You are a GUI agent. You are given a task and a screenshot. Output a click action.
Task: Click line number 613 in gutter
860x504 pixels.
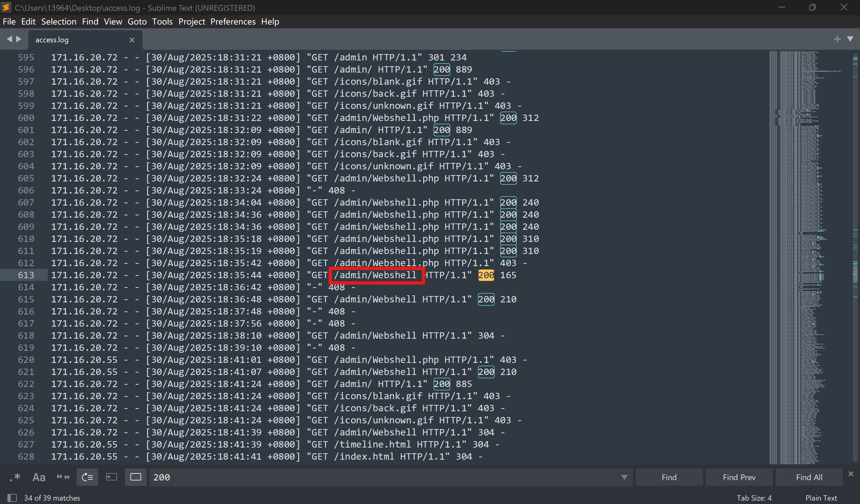tap(26, 275)
